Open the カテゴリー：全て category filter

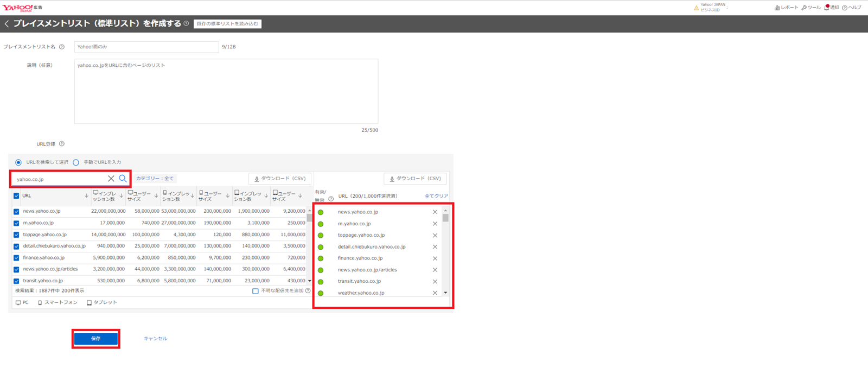click(x=155, y=179)
